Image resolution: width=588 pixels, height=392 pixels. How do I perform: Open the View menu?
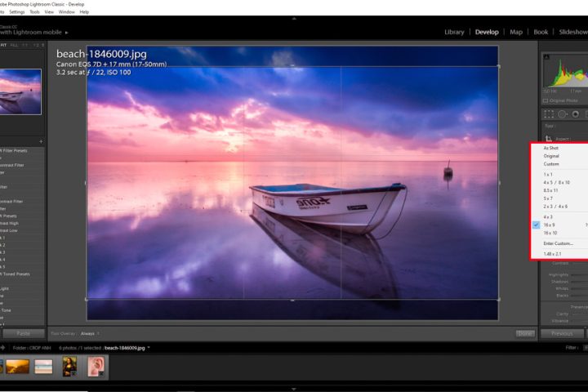(49, 12)
